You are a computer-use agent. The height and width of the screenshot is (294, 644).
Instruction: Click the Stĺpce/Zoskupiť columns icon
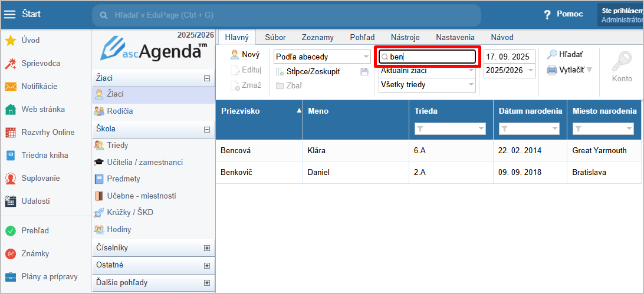280,72
